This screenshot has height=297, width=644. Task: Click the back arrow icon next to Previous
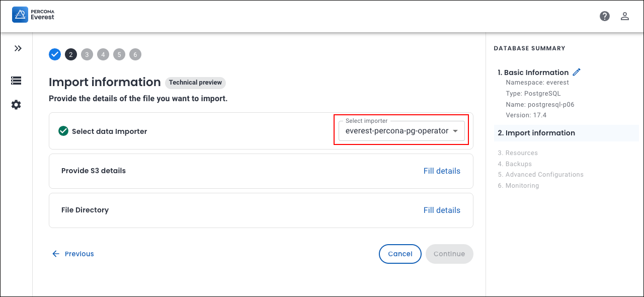(x=56, y=254)
